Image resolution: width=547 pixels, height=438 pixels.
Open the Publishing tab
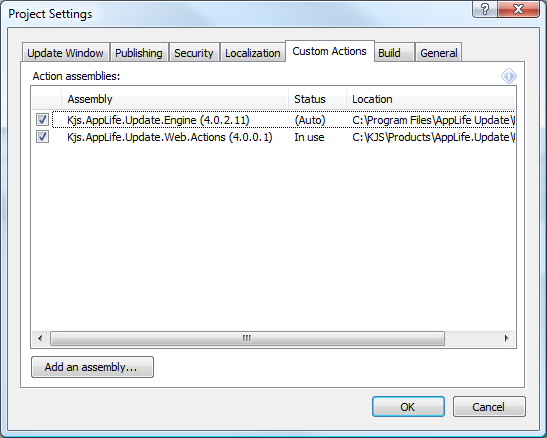click(139, 53)
